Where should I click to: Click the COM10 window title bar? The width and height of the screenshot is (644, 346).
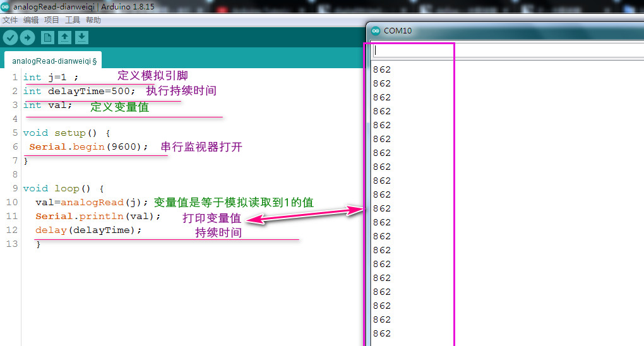click(x=505, y=31)
